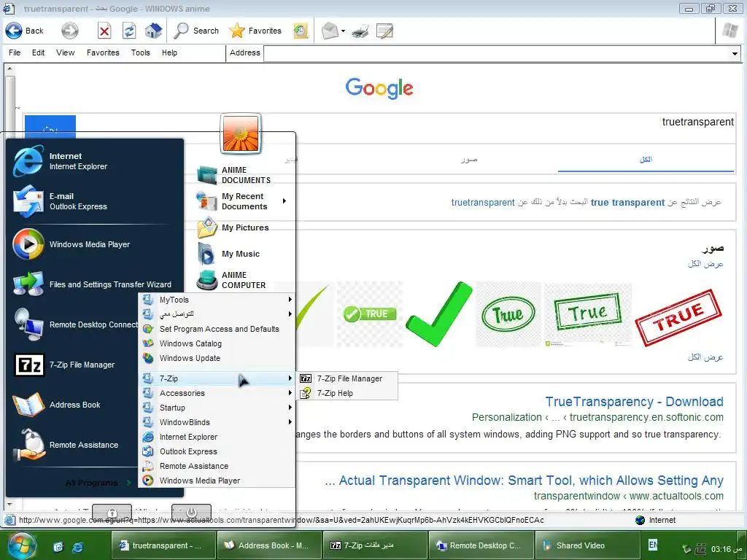
Task: Open Set Program Access and Defaults
Action: tap(217, 329)
